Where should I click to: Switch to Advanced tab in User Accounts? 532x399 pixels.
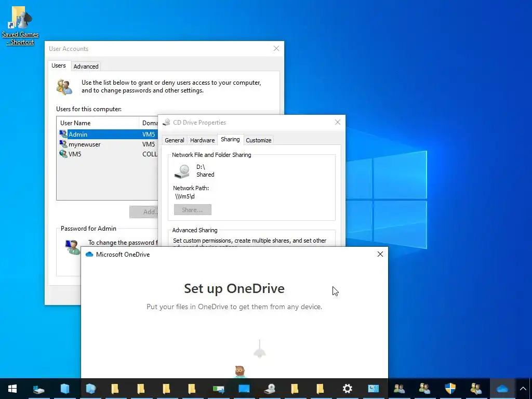(86, 66)
